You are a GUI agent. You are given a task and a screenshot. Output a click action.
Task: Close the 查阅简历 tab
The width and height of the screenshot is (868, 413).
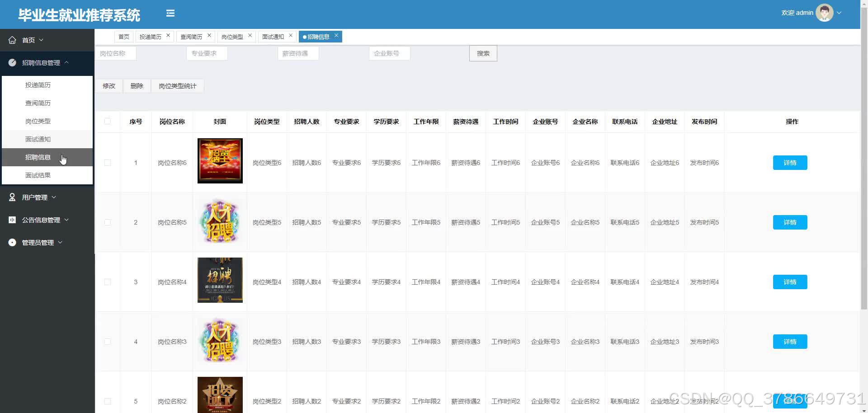tap(209, 35)
